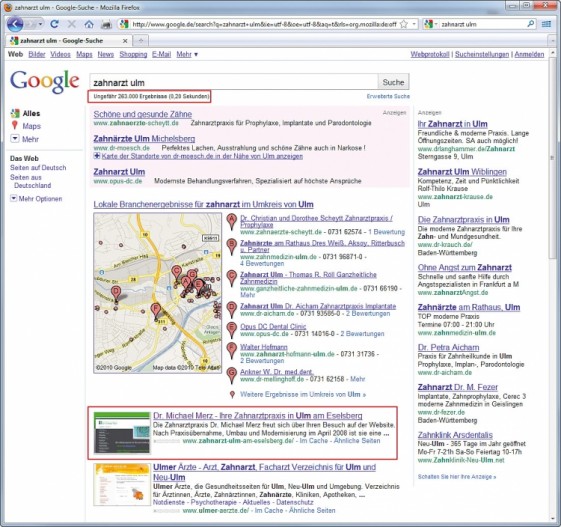Screen dimensions: 561x527
Task: Bookmark page with the star icon
Action: click(404, 24)
